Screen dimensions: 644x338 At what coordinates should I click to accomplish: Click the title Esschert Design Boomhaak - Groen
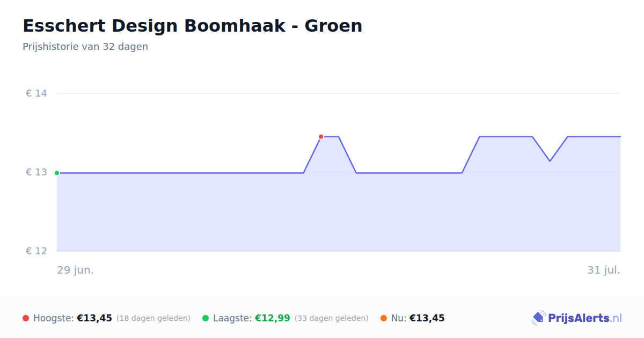[192, 26]
